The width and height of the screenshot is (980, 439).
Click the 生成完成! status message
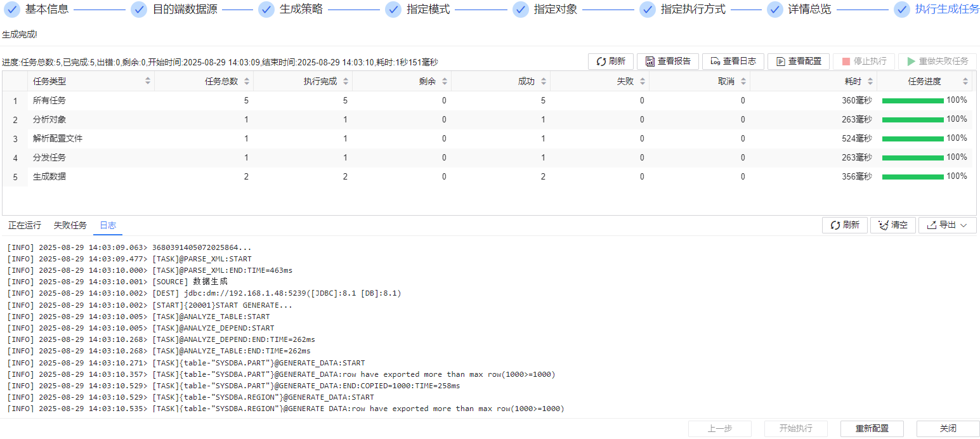pyautogui.click(x=20, y=34)
